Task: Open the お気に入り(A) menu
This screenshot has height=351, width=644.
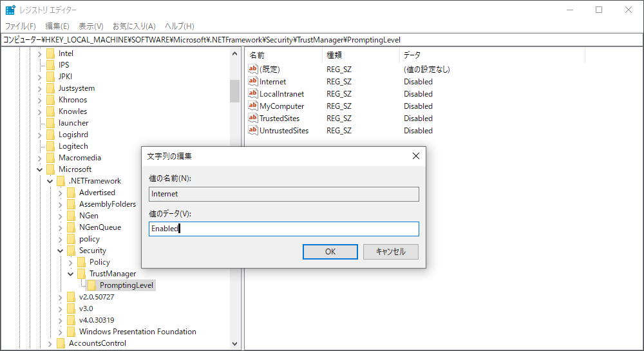Action: [x=134, y=26]
